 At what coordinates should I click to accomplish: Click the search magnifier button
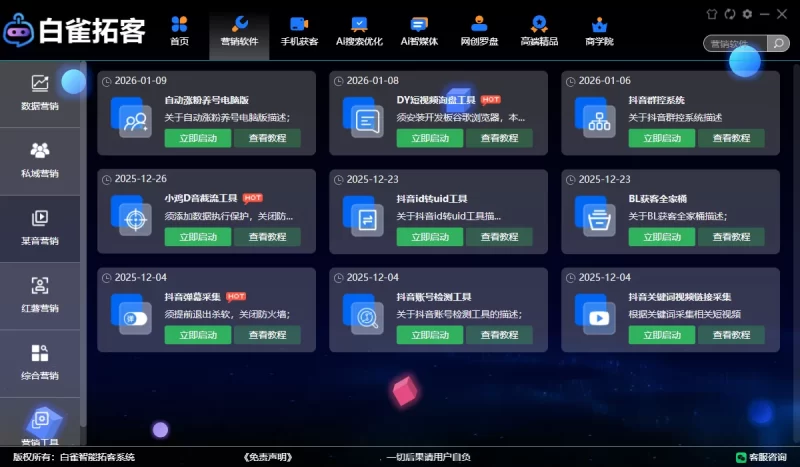tap(778, 43)
